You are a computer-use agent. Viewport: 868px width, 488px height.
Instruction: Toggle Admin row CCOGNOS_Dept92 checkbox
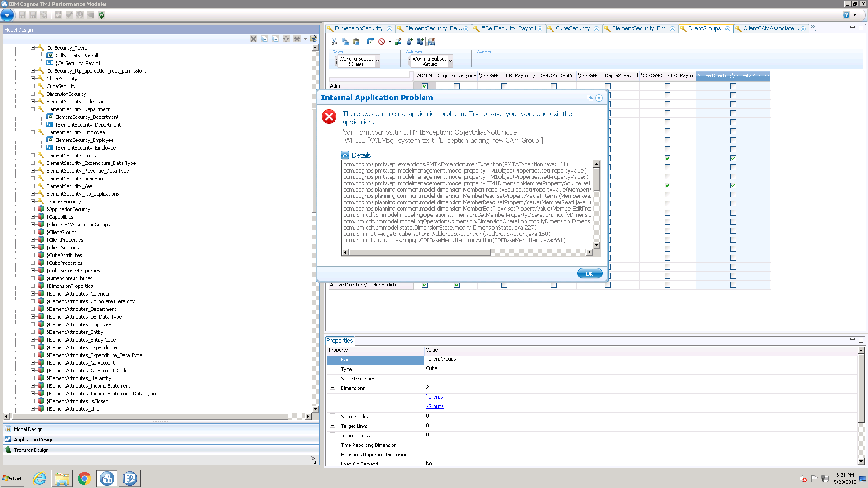coord(553,86)
